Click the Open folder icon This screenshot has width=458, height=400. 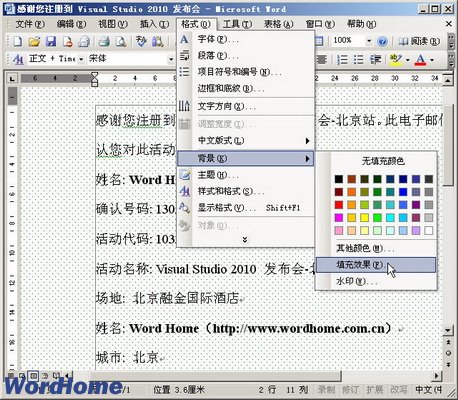coord(34,41)
